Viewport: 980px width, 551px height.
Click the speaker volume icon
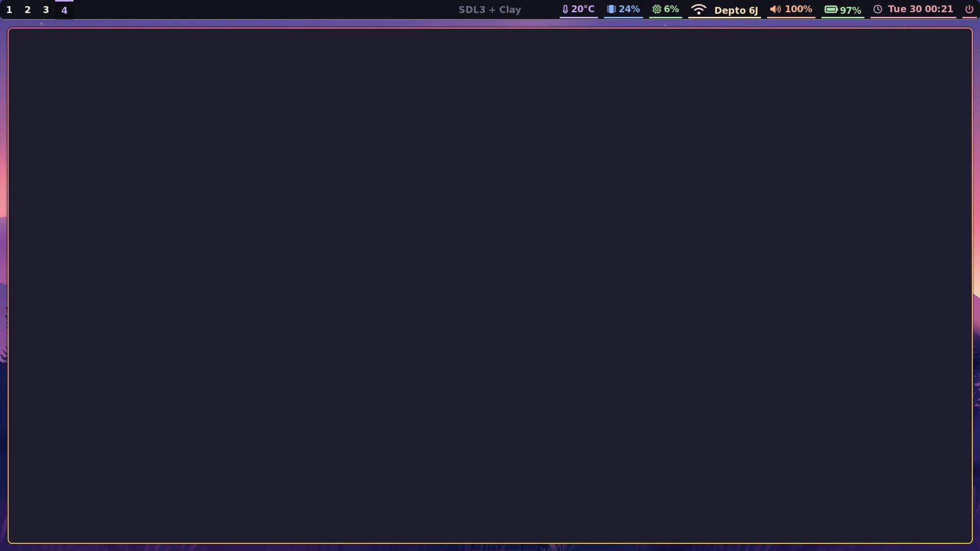775,9
